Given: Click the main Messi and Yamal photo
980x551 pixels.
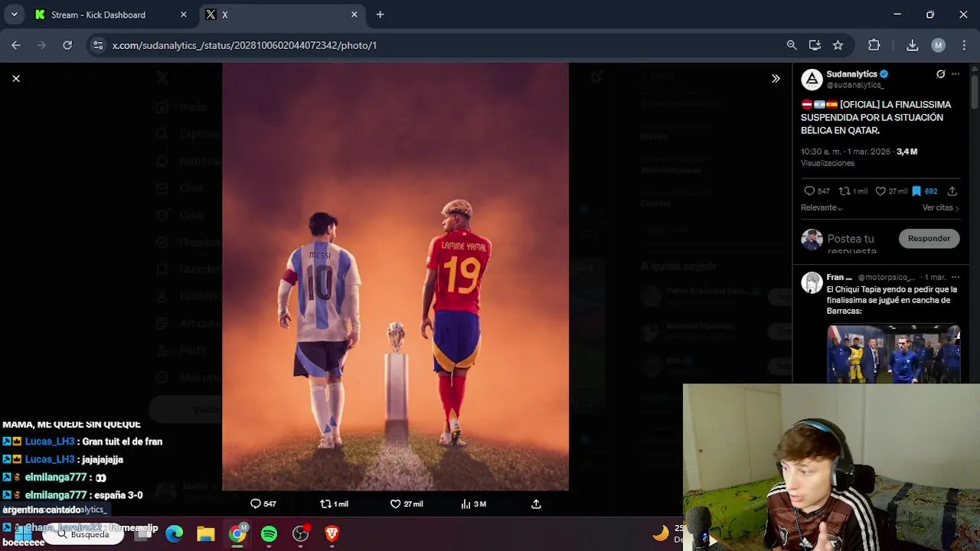Looking at the screenshot, I should 395,276.
